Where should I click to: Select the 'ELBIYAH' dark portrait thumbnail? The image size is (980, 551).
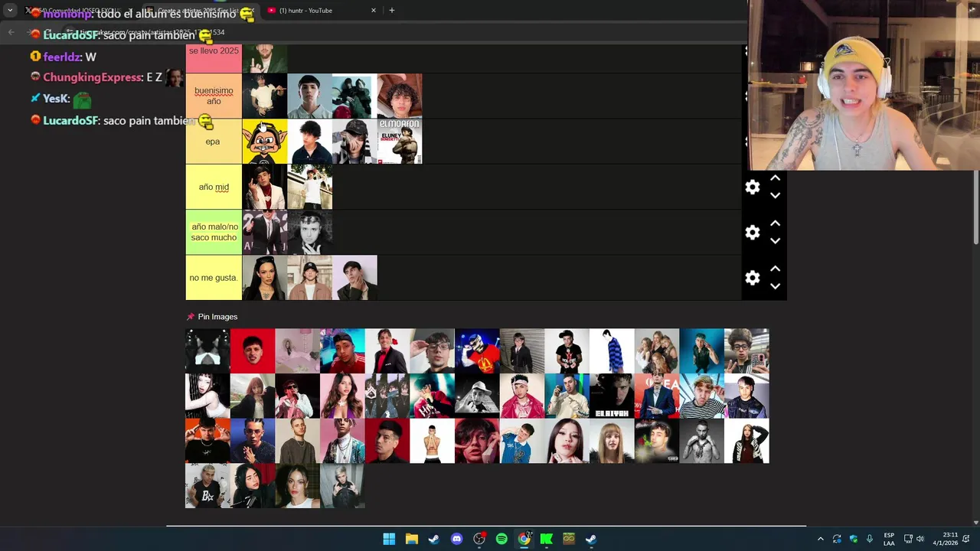pyautogui.click(x=612, y=396)
